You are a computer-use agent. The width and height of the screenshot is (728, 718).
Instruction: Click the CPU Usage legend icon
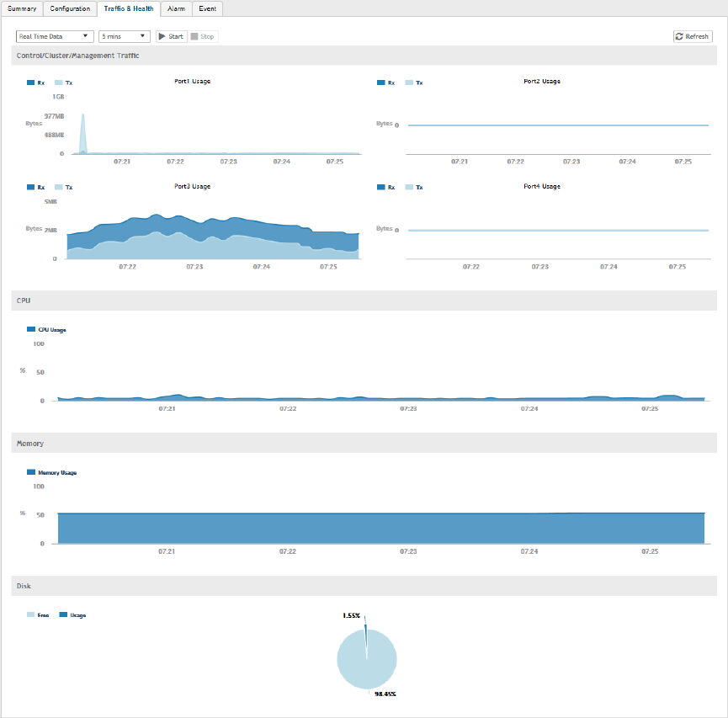pyautogui.click(x=31, y=329)
